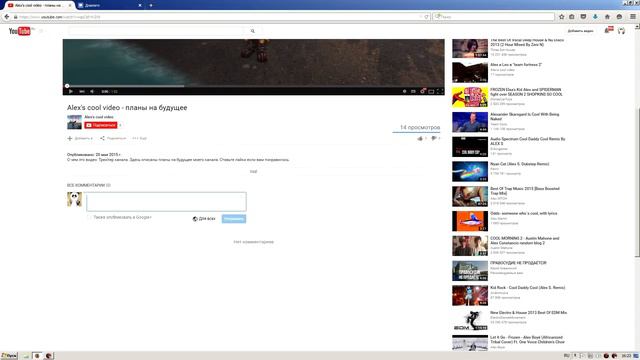
Task: Click the Firefox home icon
Action: (x=607, y=17)
